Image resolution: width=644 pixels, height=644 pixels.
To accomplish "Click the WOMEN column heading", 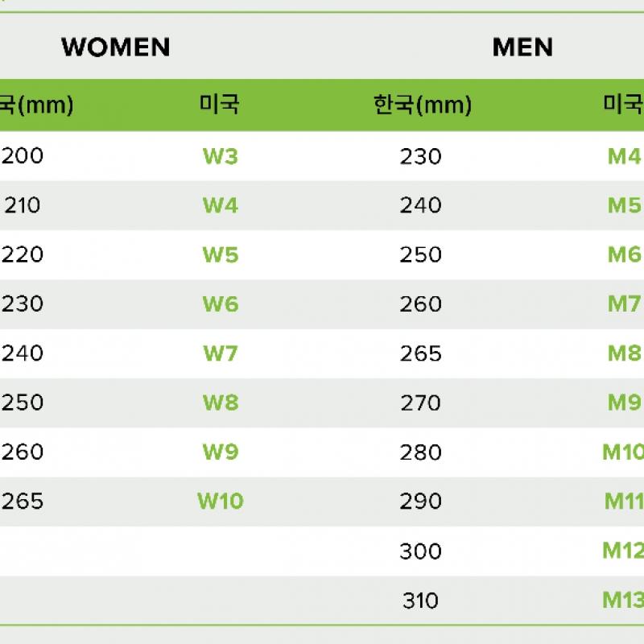I will pos(116,47).
